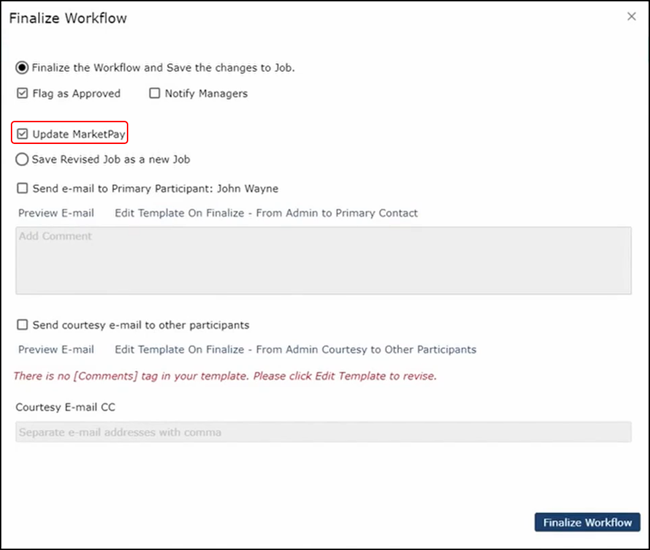Click the red missing Comments tag warning
The width and height of the screenshot is (650, 550).
[225, 377]
